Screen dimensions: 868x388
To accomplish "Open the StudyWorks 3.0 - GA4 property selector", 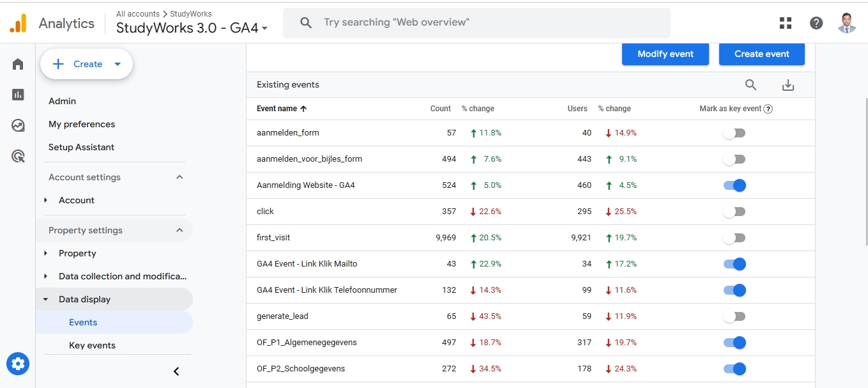I will pos(192,28).
